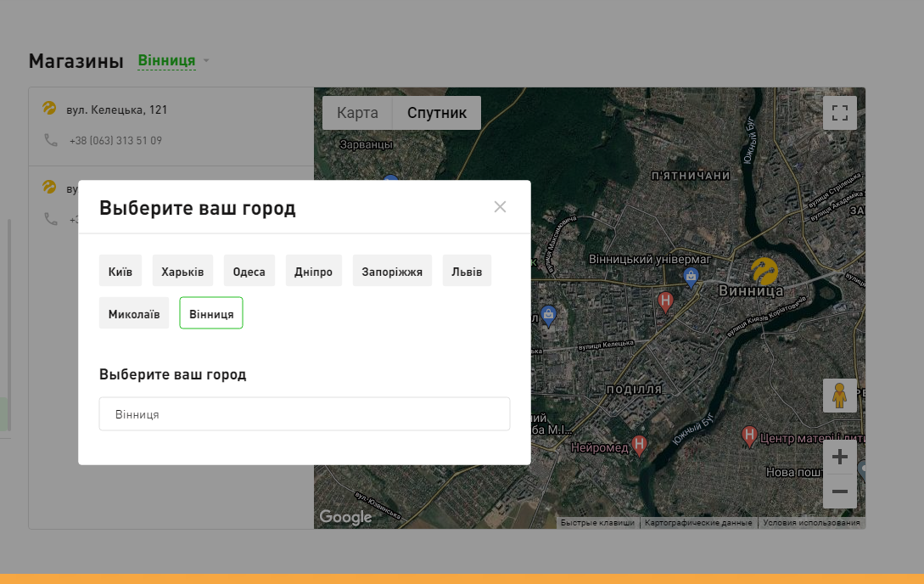Viewport: 924px width, 584px height.
Task: Switch map to Карта view
Action: (x=357, y=113)
